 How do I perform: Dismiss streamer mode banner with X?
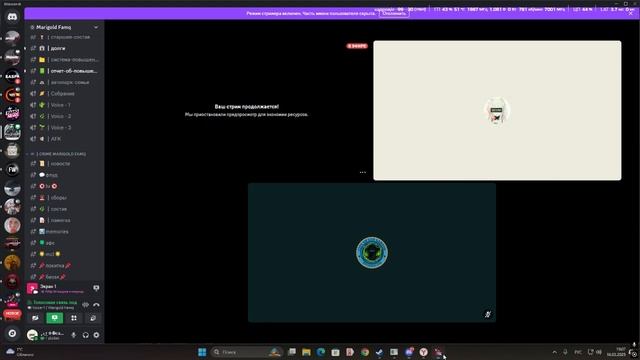click(631, 13)
